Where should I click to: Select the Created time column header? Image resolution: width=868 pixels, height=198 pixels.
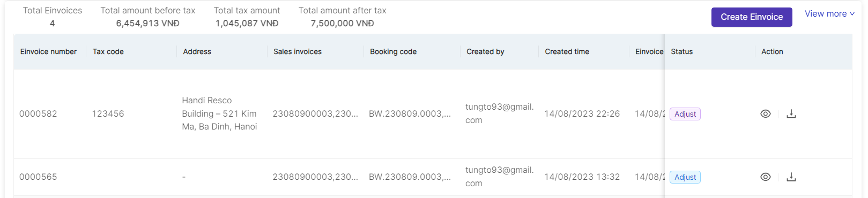point(567,52)
